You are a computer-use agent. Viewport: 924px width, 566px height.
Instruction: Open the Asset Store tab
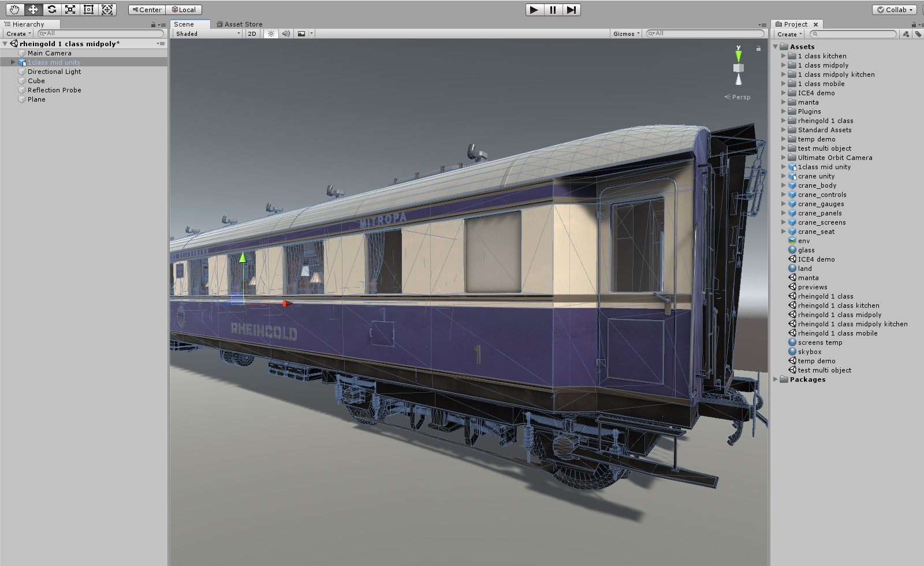pos(240,24)
